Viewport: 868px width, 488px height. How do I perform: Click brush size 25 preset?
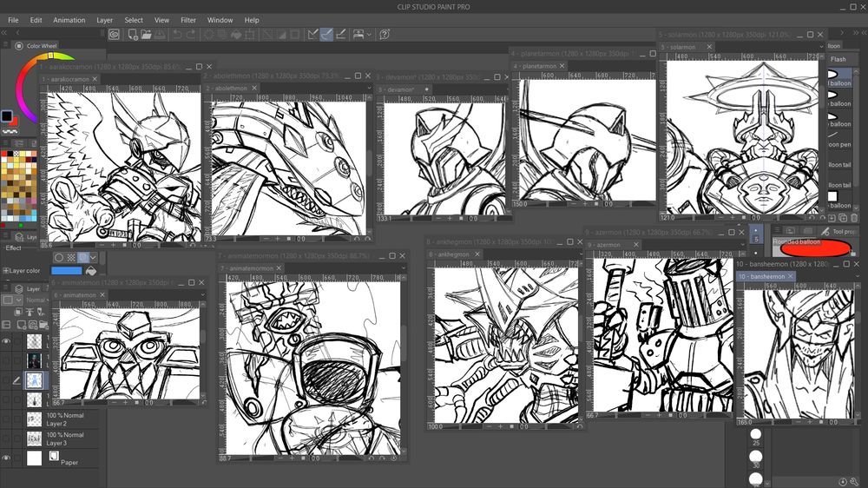(x=756, y=437)
